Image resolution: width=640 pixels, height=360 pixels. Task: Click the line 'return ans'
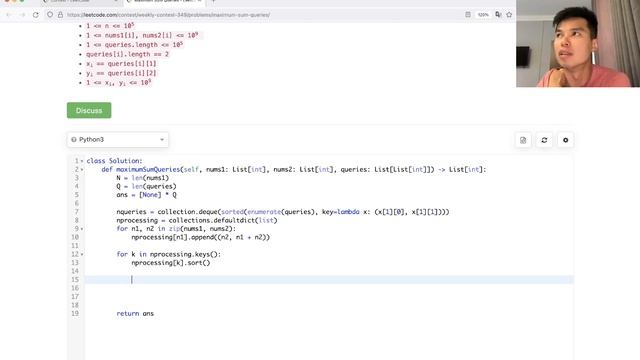135,313
